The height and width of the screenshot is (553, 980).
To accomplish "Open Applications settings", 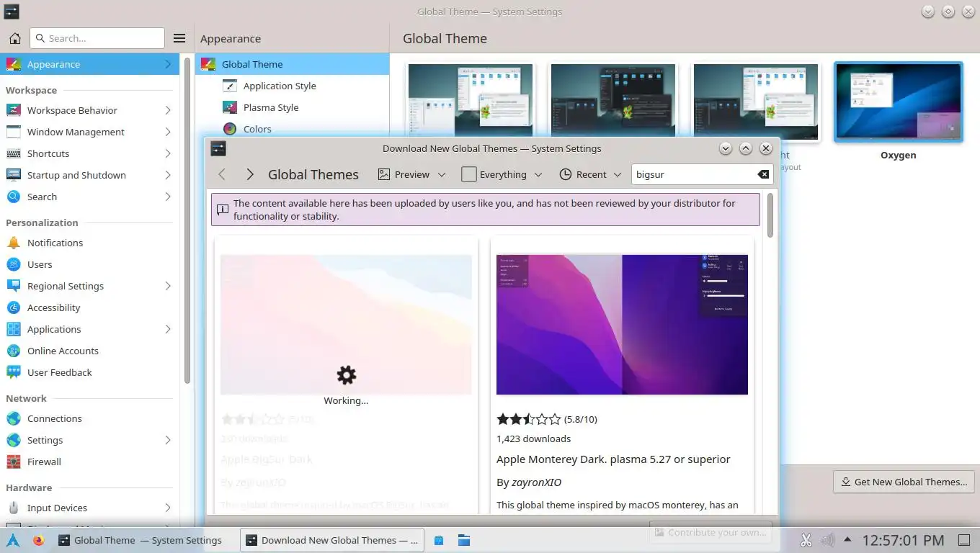I will coord(89,329).
